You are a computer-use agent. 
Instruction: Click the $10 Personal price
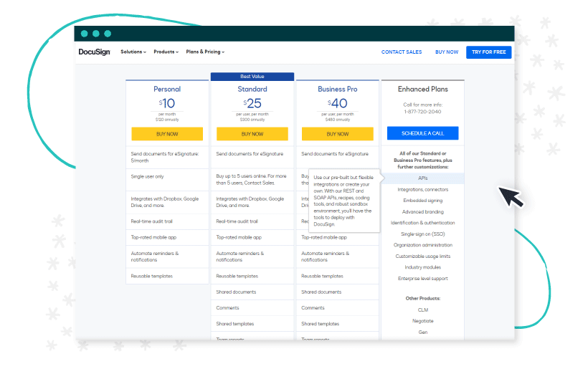167,103
